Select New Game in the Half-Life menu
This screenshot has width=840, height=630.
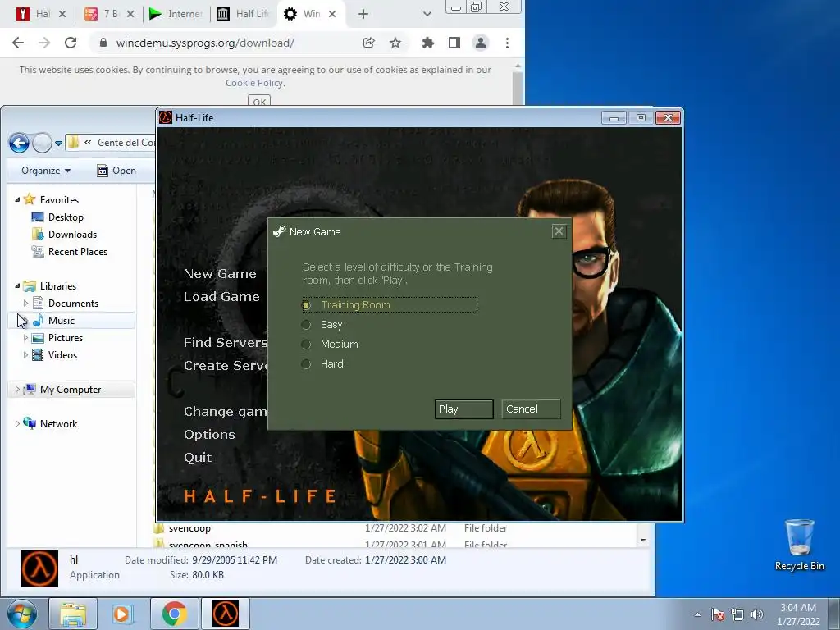point(220,274)
